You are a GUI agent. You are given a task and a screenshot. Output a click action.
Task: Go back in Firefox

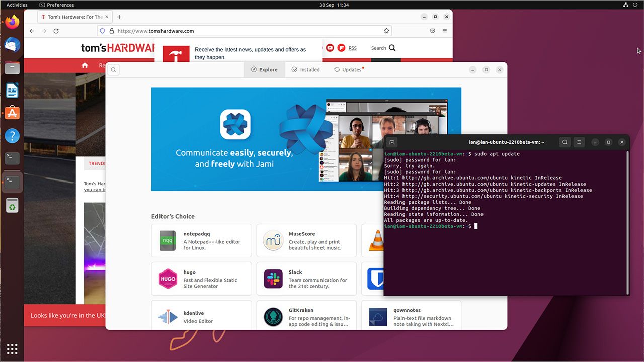[x=32, y=31]
